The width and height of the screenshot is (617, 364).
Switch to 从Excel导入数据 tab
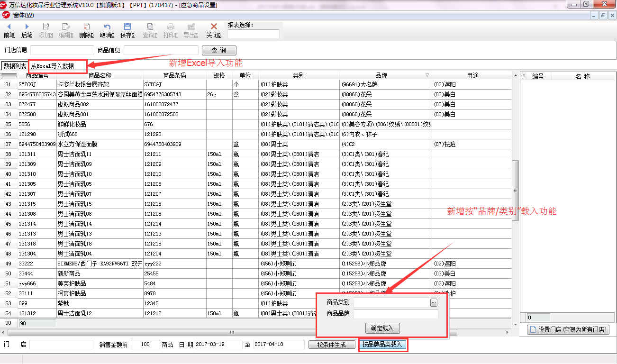57,66
